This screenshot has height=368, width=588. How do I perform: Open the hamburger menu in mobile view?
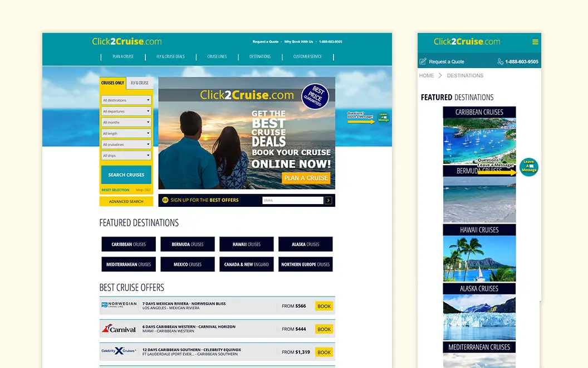pos(535,42)
